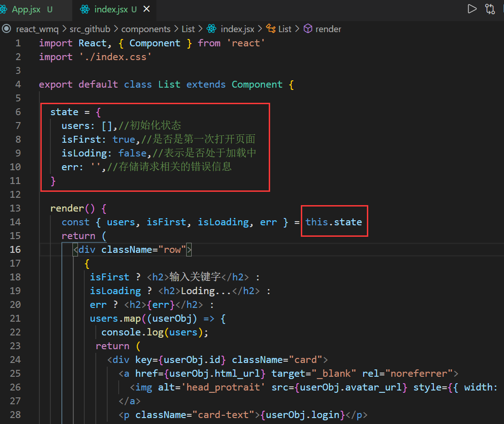504x424 pixels.
Task: Expand the components breadcrumb segment
Action: coord(146,29)
